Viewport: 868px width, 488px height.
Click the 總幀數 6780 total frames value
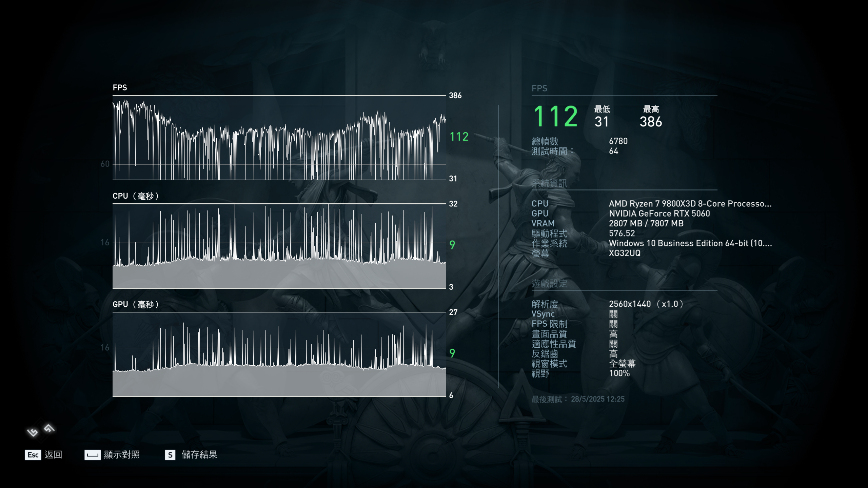(x=618, y=141)
